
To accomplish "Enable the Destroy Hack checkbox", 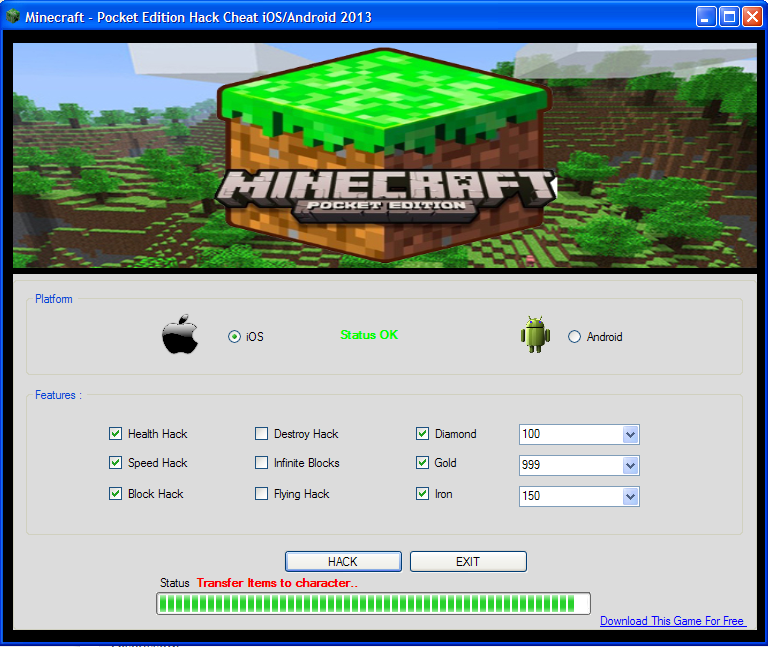I will [261, 433].
